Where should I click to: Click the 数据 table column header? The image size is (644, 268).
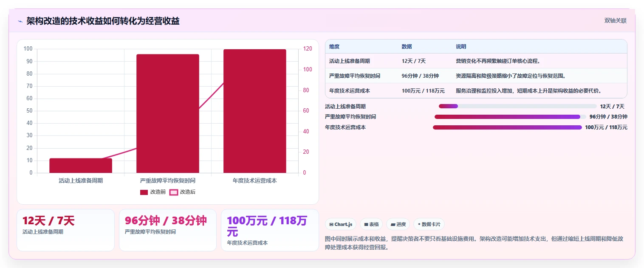[x=407, y=47]
